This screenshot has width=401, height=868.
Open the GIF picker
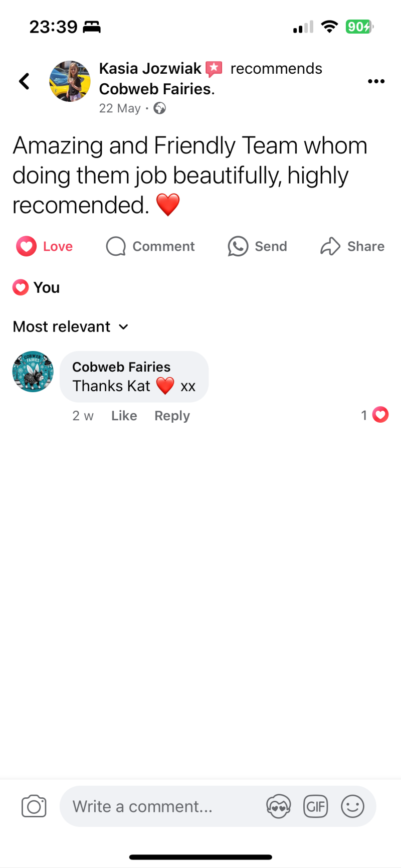pos(316,806)
